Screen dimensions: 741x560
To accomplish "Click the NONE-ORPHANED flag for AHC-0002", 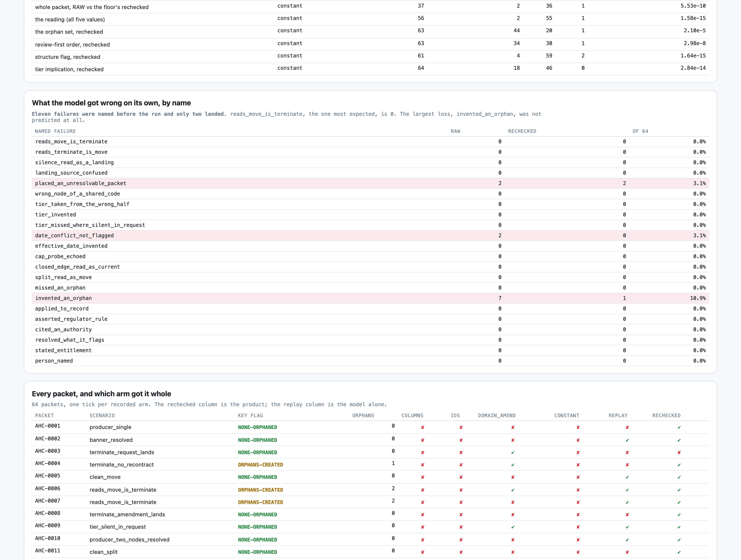I will pos(257,440).
